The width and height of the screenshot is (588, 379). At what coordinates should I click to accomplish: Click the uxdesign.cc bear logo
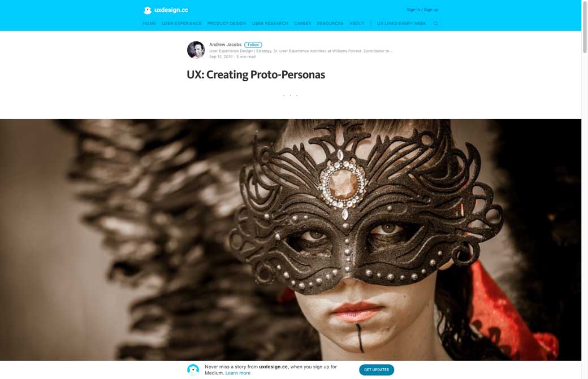tap(148, 10)
